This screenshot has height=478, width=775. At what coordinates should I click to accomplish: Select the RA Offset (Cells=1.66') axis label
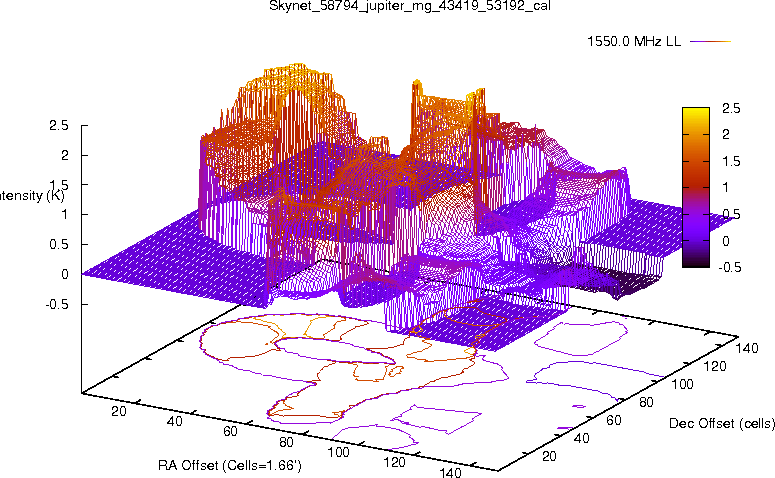[x=230, y=465]
